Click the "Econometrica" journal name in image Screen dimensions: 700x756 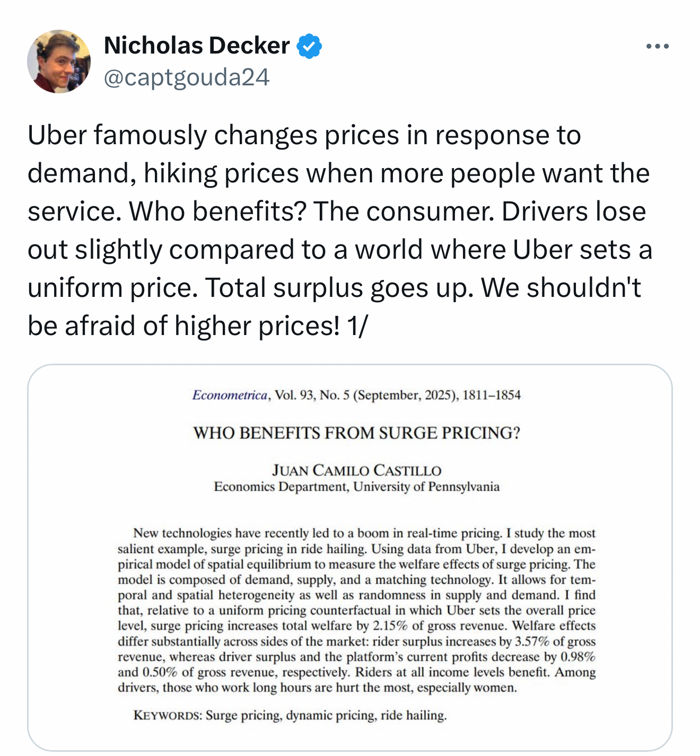230,395
